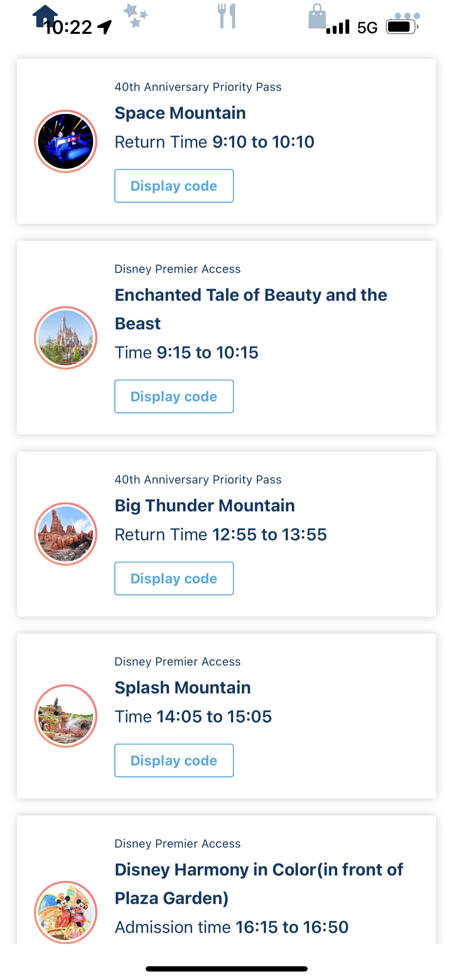The image size is (453, 980).
Task: Display code for Beauty and the Beast
Action: 174,396
